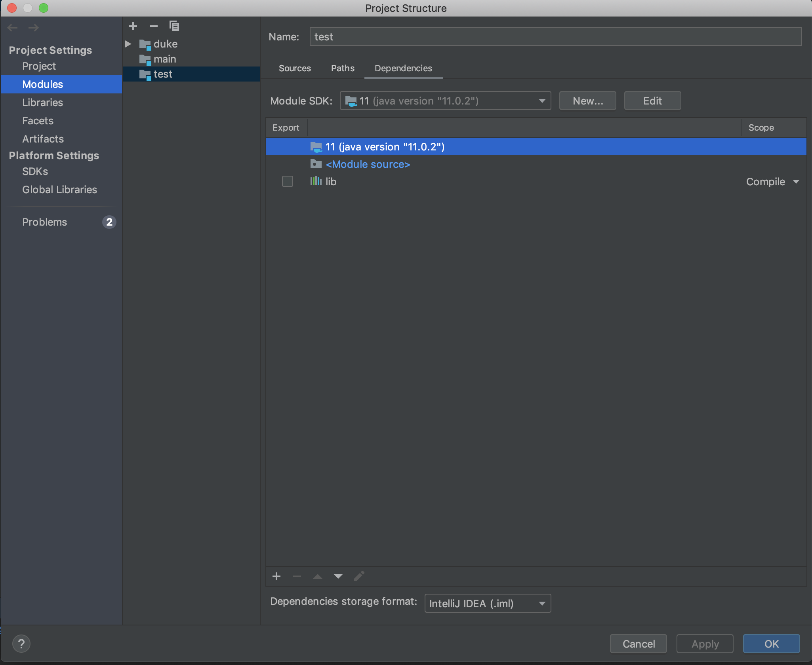The width and height of the screenshot is (812, 665).
Task: Click the New... SDK button
Action: tap(587, 101)
